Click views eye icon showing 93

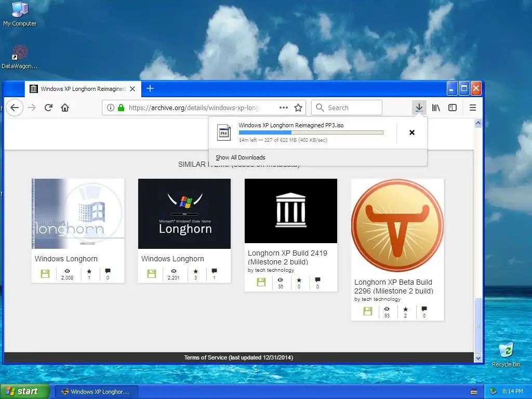(x=387, y=309)
